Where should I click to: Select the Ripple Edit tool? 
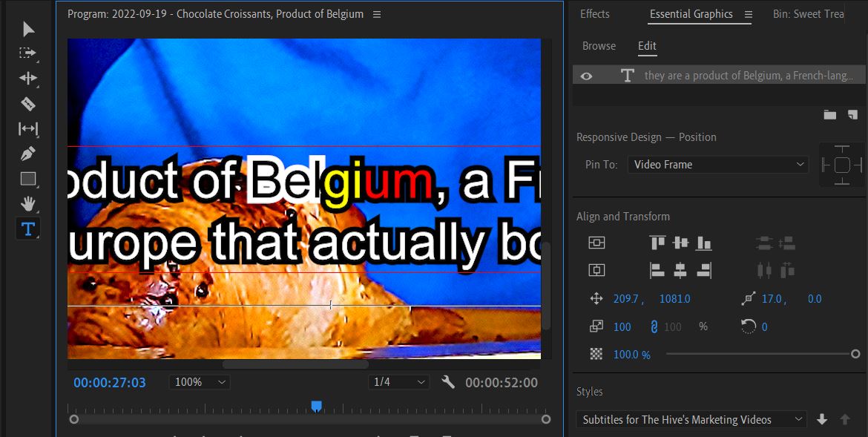(28, 78)
